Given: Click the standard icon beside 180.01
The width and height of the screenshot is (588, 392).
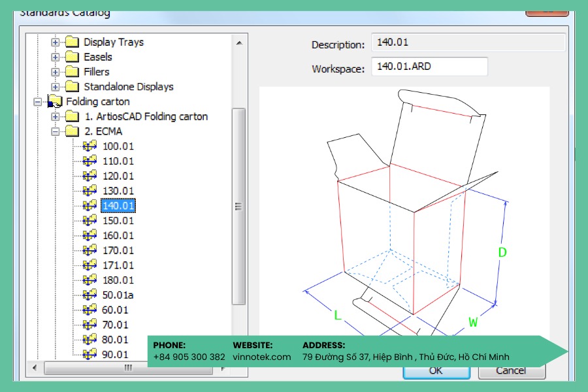Looking at the screenshot, I should pyautogui.click(x=90, y=280).
